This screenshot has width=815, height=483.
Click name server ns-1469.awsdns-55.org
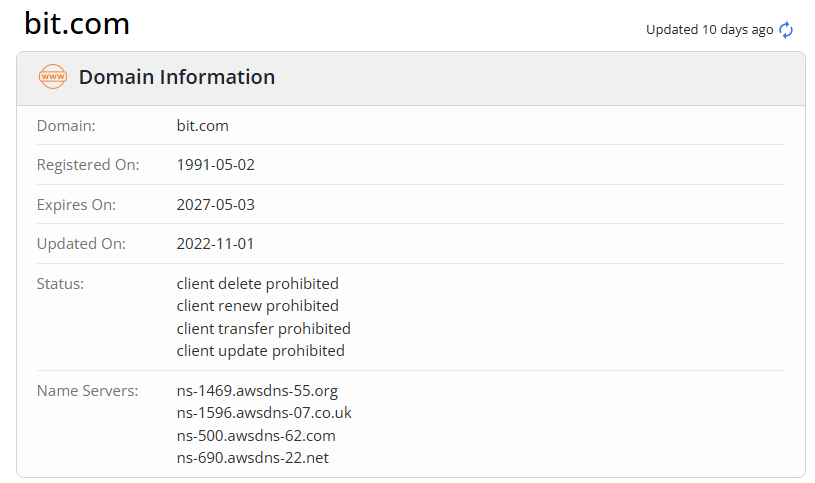pos(257,391)
